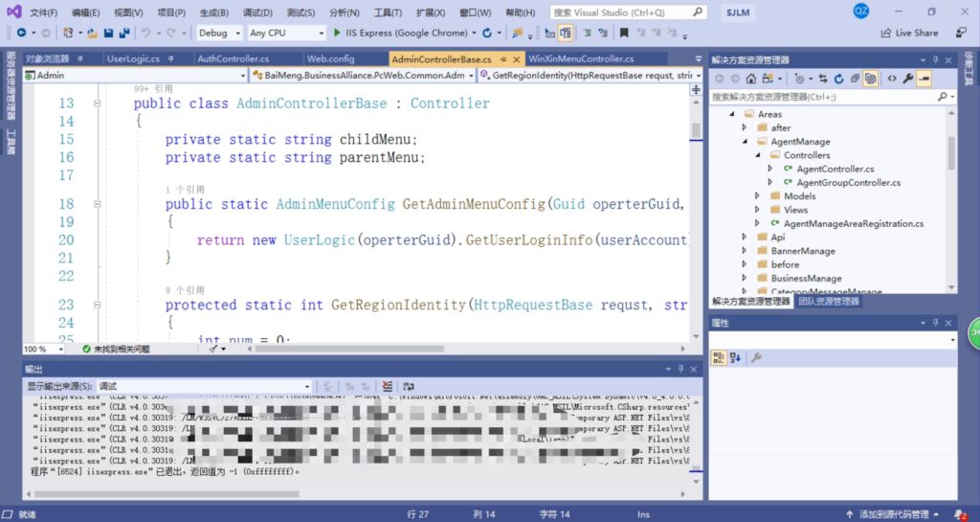
Task: Click the Live Share icon button
Action: (909, 33)
